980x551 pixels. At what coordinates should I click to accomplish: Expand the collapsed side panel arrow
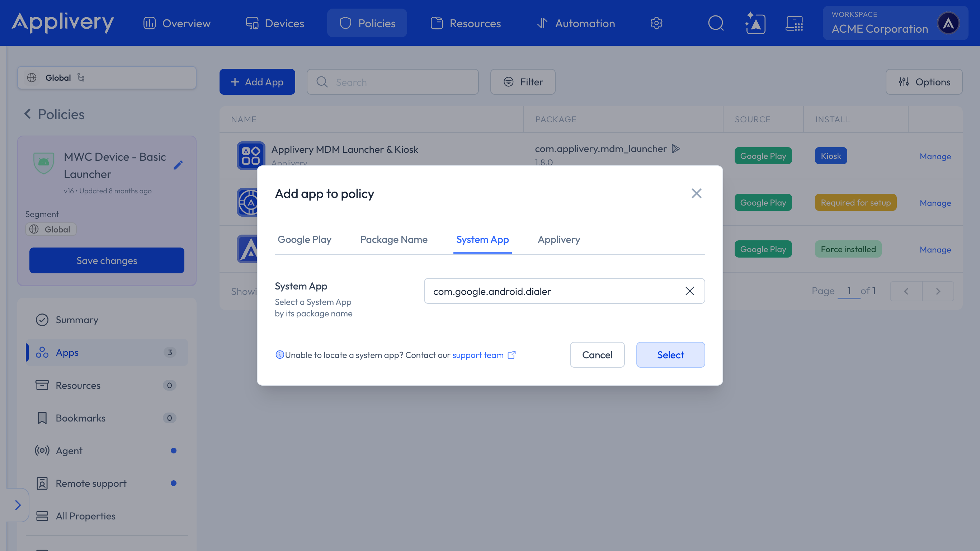tap(18, 505)
